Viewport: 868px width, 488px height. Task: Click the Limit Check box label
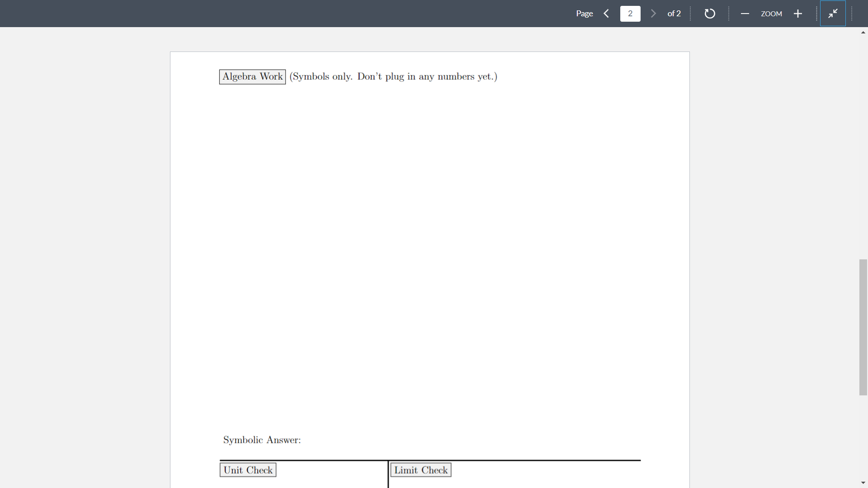point(420,470)
